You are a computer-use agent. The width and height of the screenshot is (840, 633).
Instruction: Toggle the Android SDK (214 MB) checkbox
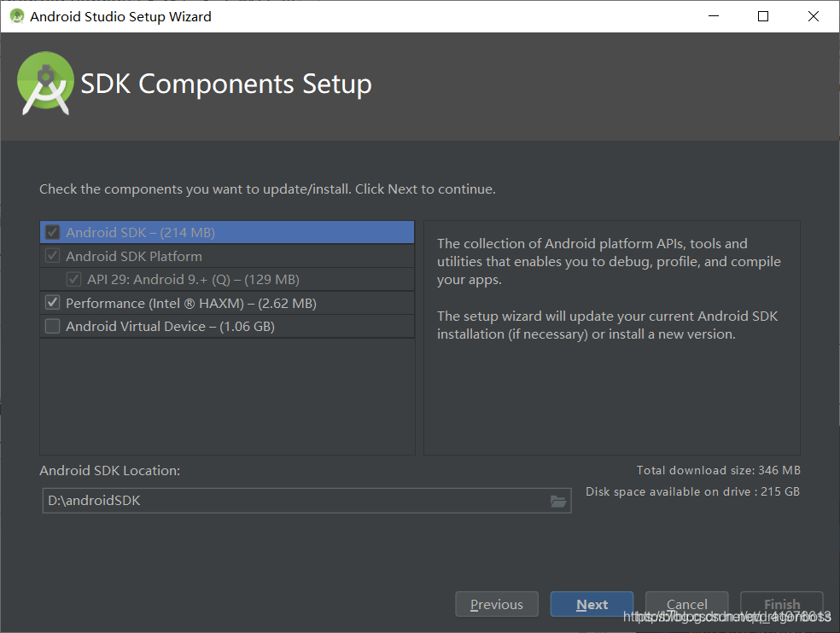53,232
